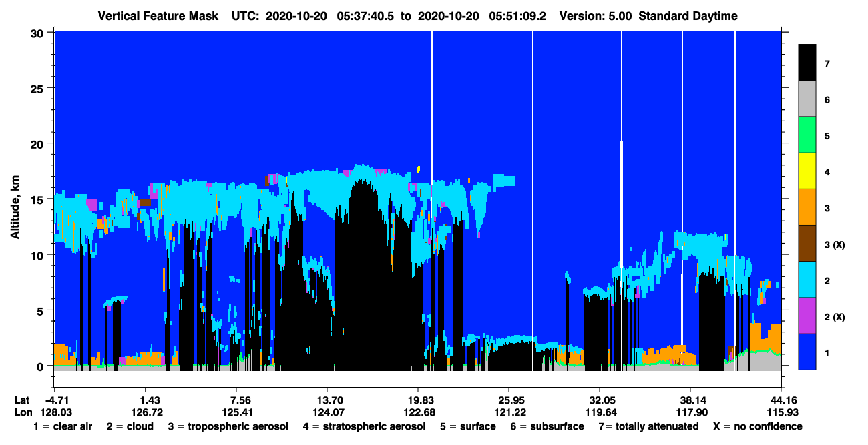868x445 pixels.
Task: Click 'Standard Daytime' in the title
Action: [688, 16]
